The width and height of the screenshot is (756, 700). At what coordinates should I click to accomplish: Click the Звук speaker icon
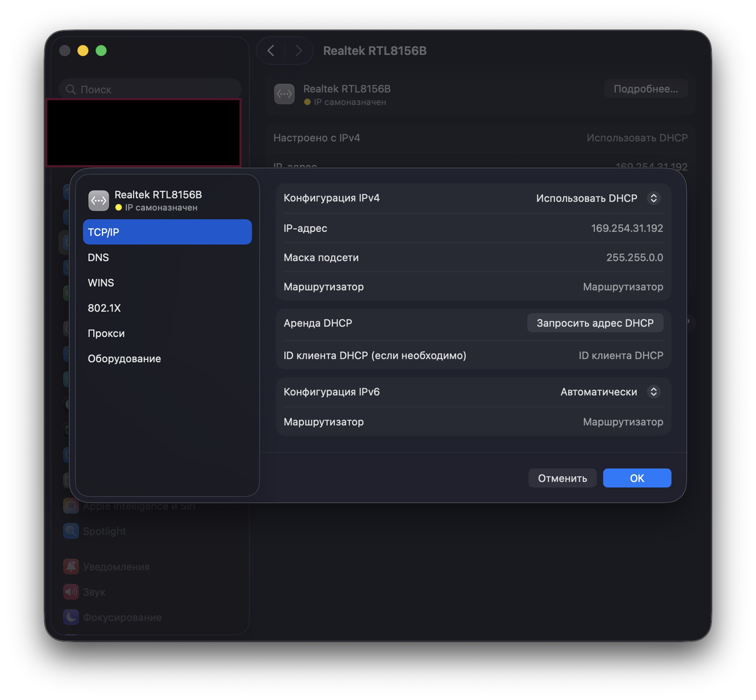tap(71, 592)
